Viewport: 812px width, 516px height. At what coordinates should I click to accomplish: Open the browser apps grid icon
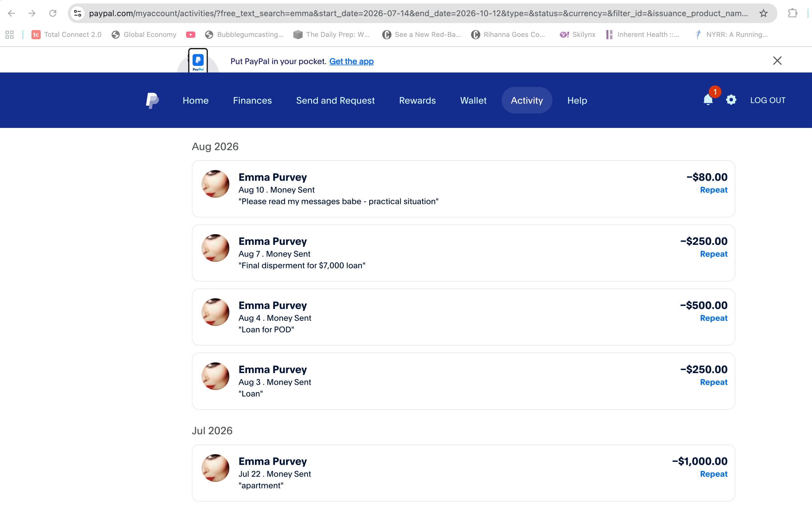pyautogui.click(x=10, y=34)
